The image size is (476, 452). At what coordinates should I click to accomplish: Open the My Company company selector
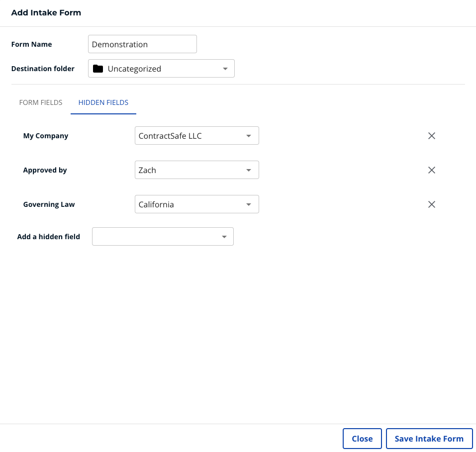196,135
